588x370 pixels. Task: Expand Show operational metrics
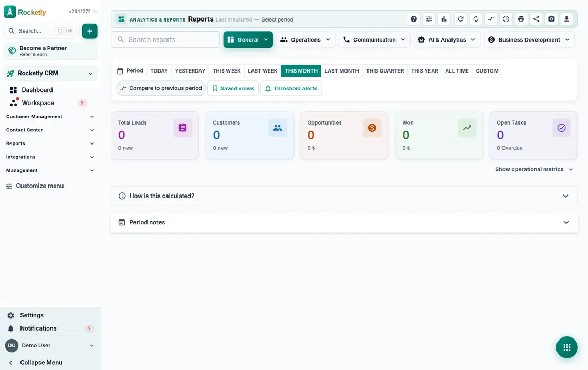pyautogui.click(x=534, y=170)
